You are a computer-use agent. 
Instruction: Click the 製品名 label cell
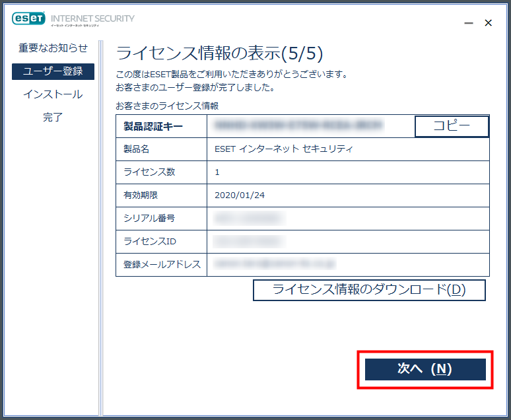(x=161, y=149)
